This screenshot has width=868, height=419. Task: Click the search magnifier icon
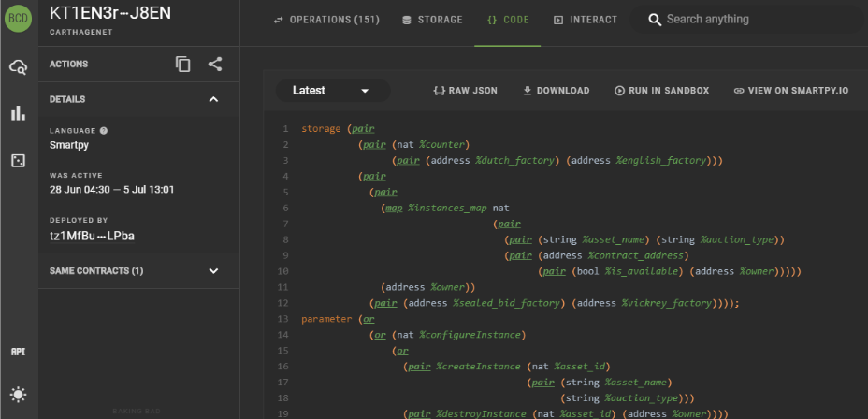click(655, 20)
